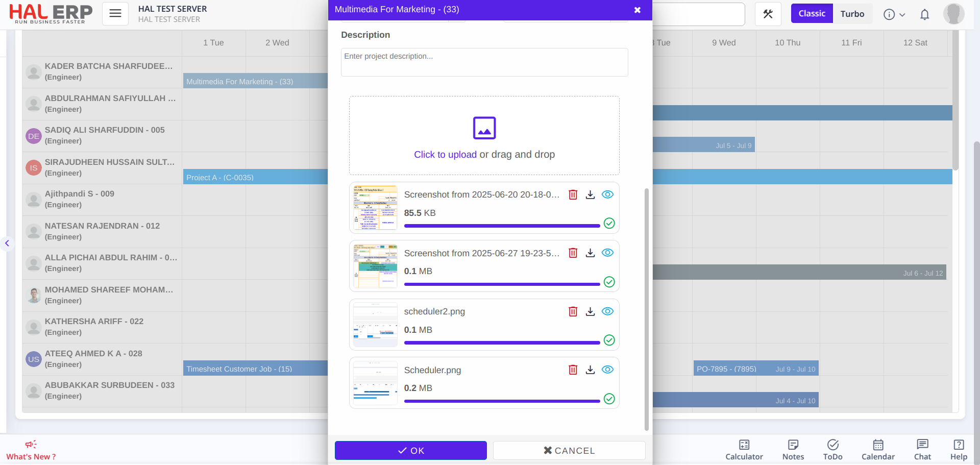Confirm with the OK button
Screen dimensions: 980x465
(410, 451)
